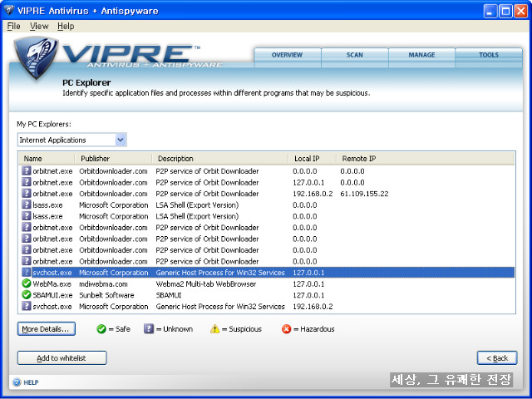Click the Suspicious legend warning icon
532x399 pixels.
click(214, 329)
